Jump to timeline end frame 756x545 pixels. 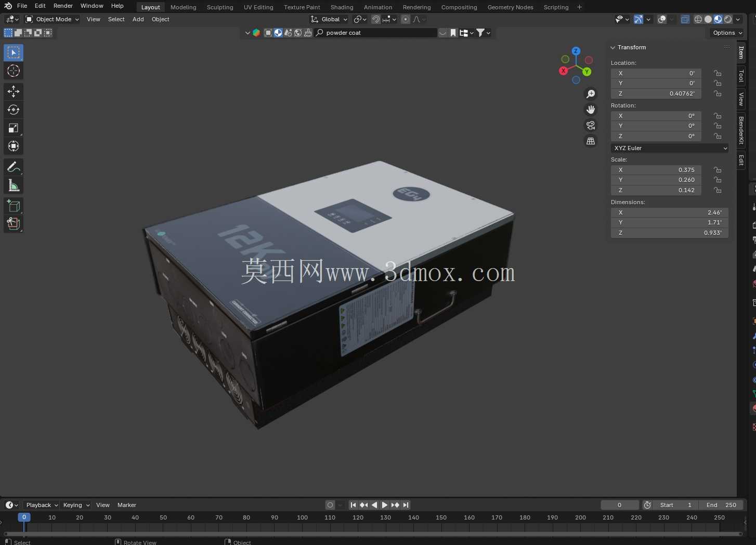click(406, 505)
